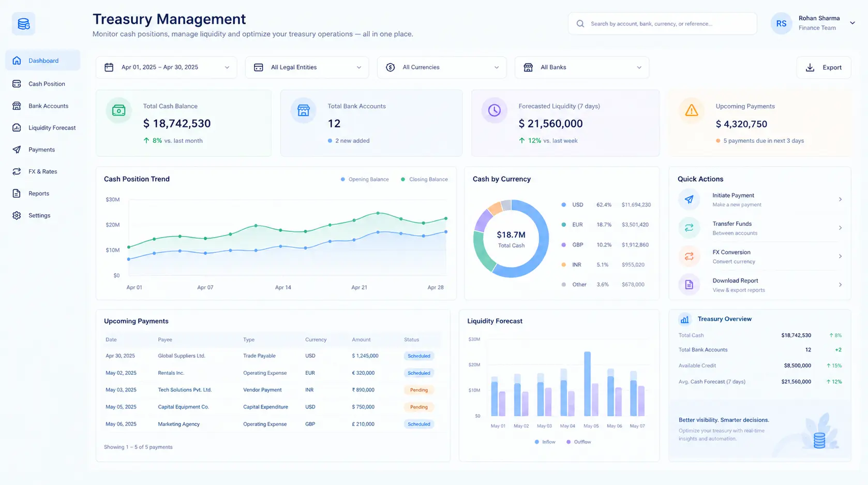Toggle the Inflow legend item

click(545, 442)
